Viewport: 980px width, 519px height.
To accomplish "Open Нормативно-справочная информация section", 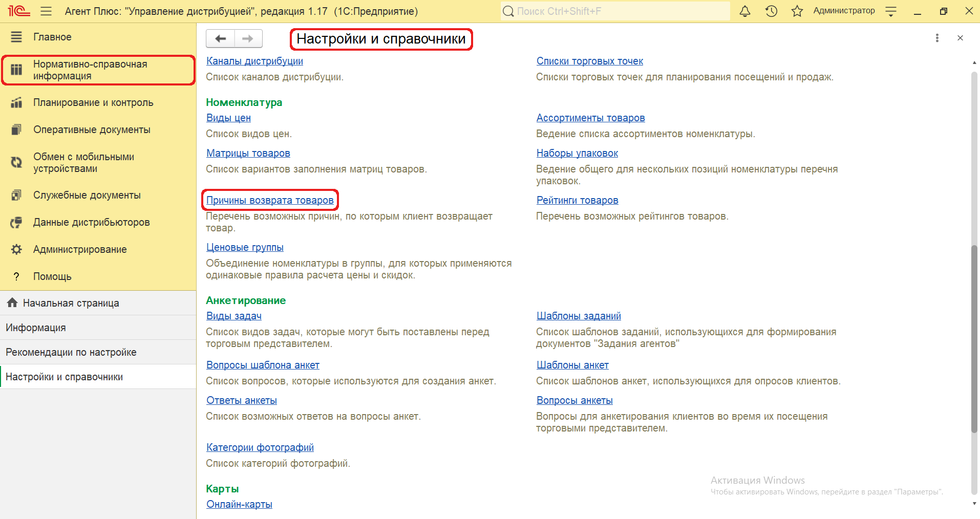I will (x=98, y=70).
